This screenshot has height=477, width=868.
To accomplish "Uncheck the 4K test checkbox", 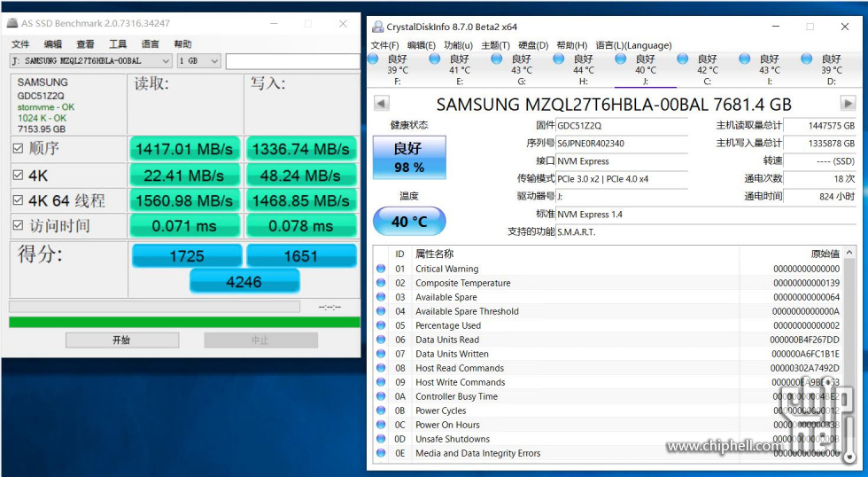I will click(18, 175).
